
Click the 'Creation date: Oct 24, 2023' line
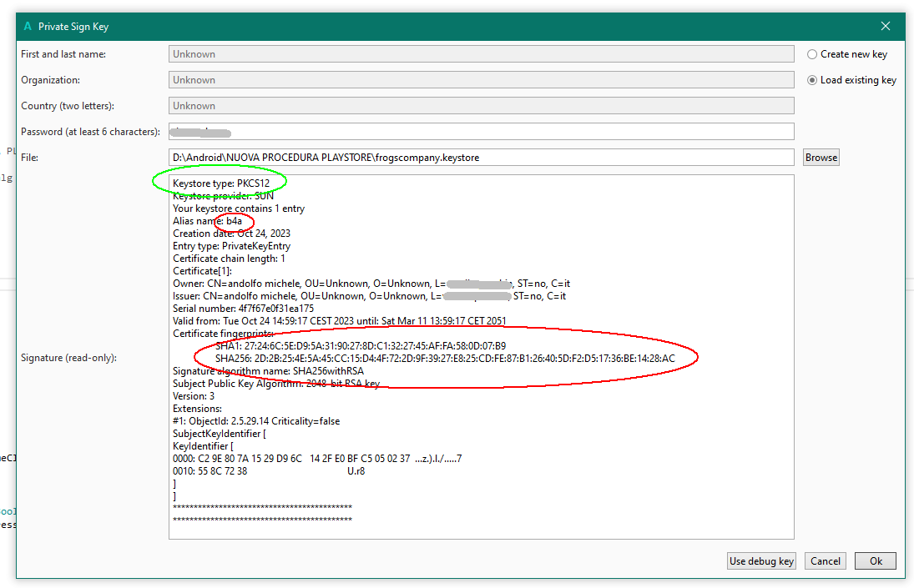[x=231, y=234]
